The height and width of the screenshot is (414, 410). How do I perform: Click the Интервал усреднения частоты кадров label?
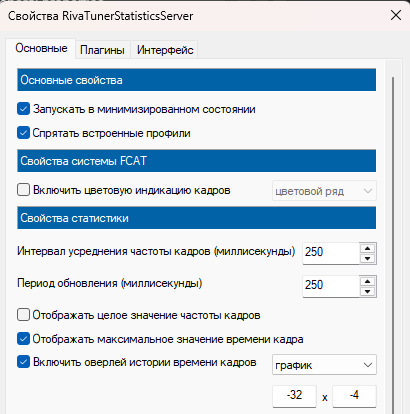pyautogui.click(x=156, y=251)
